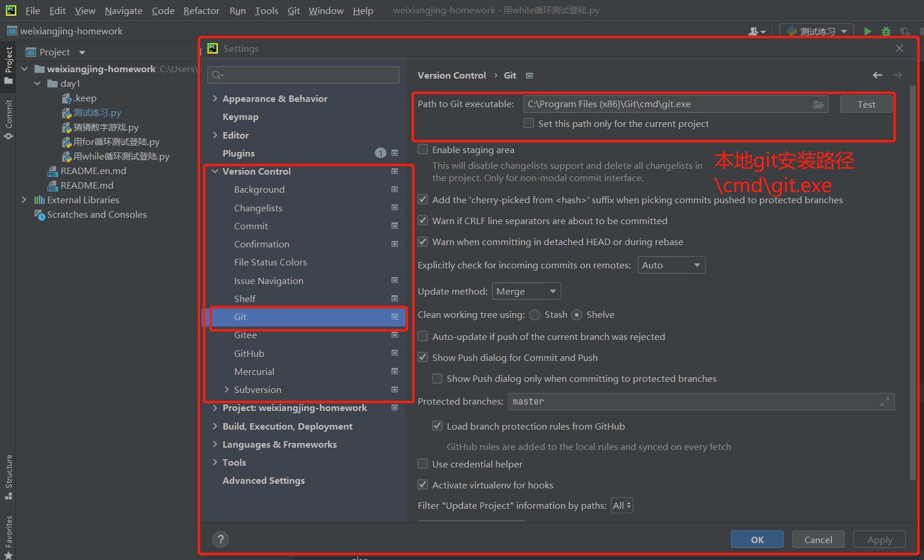
Task: Open the Structure tool window sidebar tab
Action: pos(8,477)
